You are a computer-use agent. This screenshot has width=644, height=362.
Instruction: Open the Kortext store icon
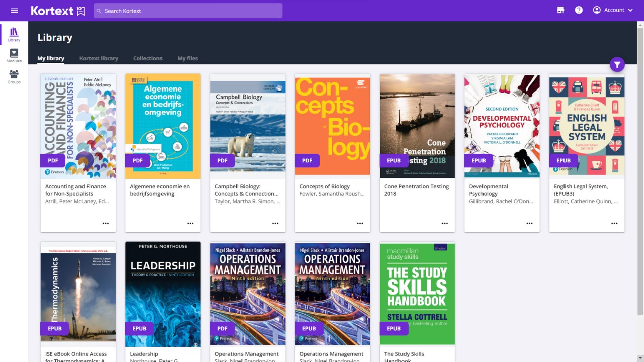[560, 10]
